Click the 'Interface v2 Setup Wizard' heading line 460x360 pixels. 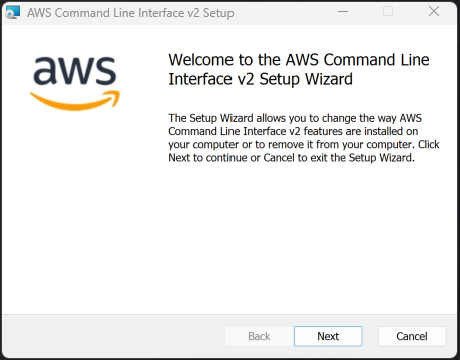260,79
